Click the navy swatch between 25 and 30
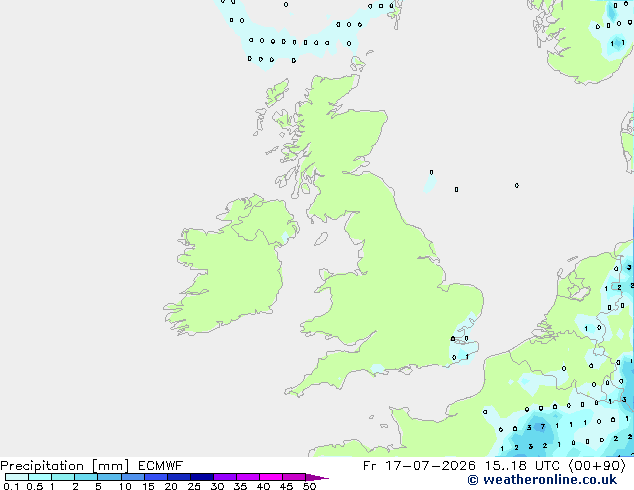634x490 pixels. tap(201, 477)
